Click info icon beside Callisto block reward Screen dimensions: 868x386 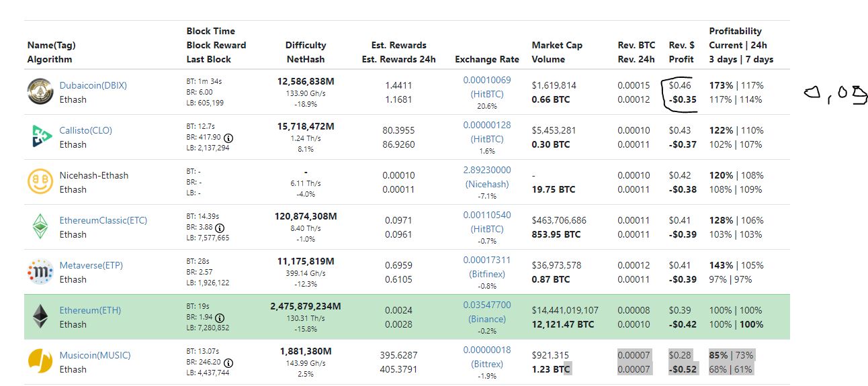coord(229,138)
